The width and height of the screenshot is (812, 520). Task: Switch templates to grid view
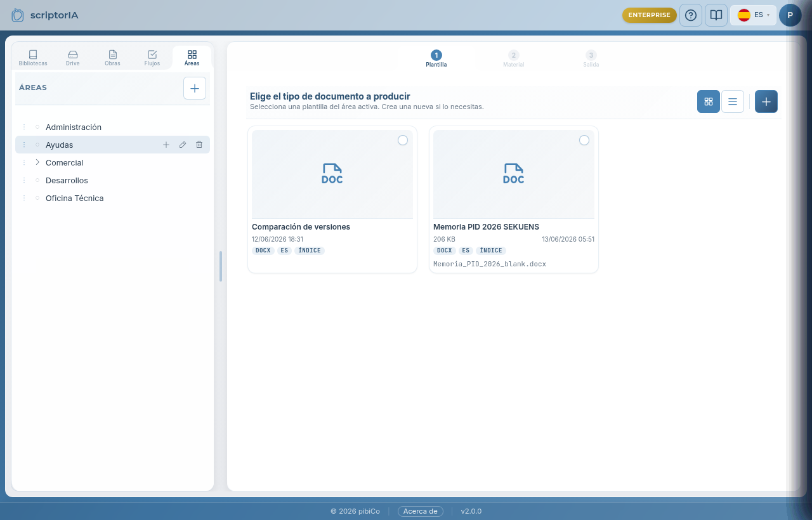[x=709, y=101]
